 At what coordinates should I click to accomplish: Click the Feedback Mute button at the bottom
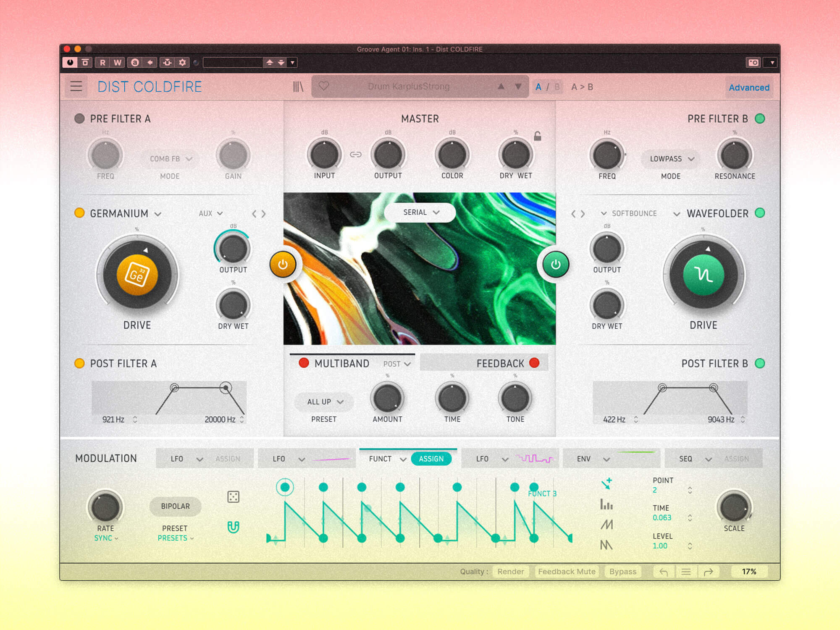(x=567, y=572)
